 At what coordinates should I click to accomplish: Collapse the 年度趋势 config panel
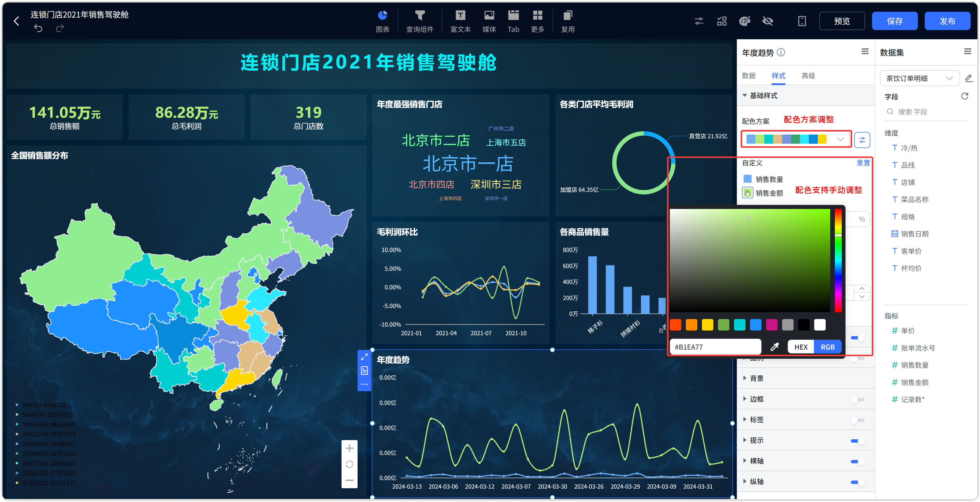tap(865, 51)
